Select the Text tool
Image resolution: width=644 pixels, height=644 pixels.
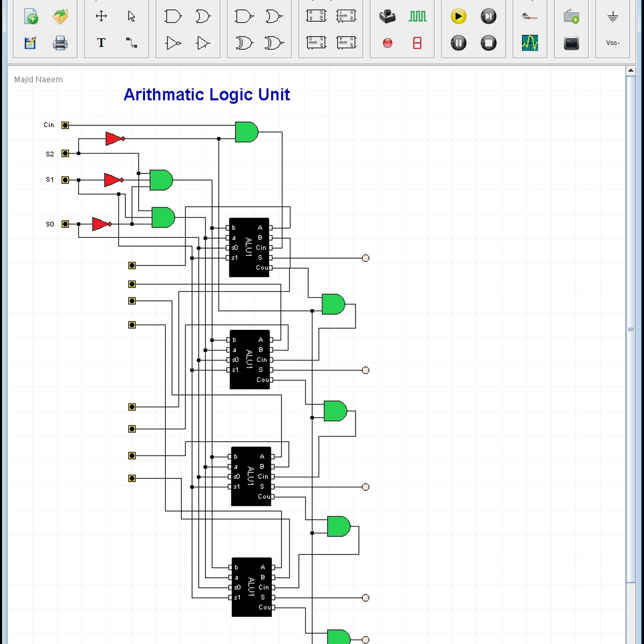(101, 43)
